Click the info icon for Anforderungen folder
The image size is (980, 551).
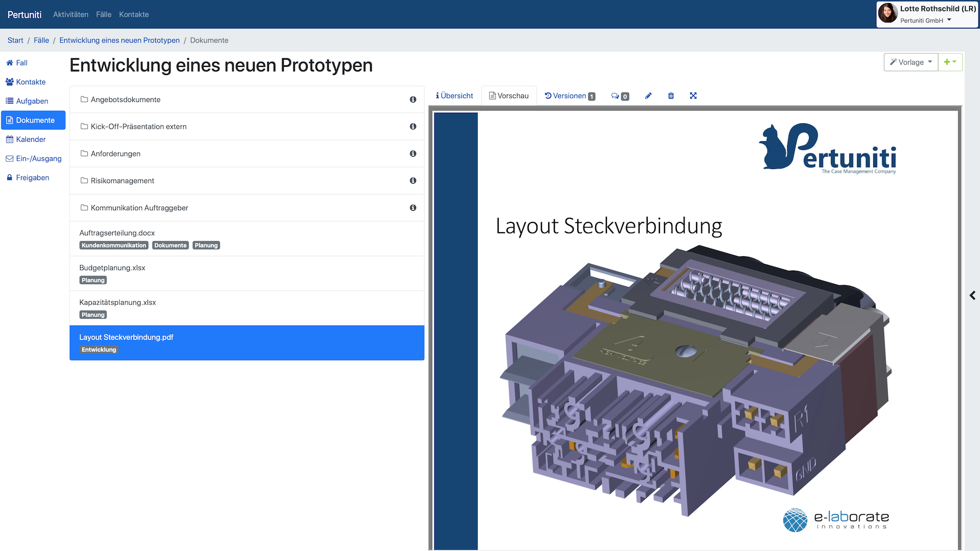(413, 154)
